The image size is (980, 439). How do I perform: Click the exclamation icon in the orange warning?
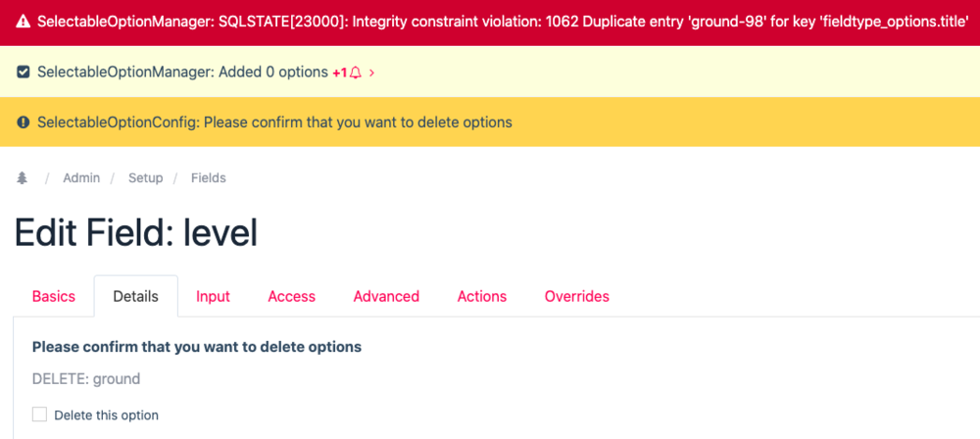click(24, 122)
